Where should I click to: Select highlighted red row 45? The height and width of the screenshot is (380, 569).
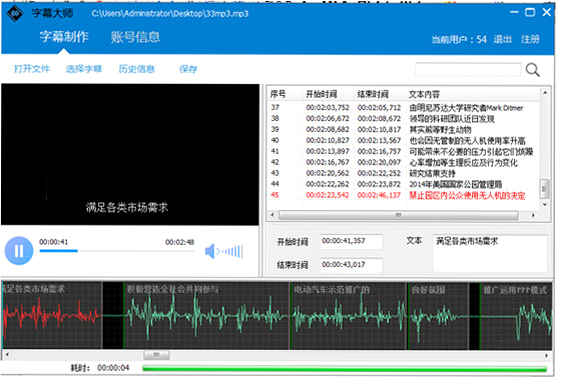tap(404, 195)
